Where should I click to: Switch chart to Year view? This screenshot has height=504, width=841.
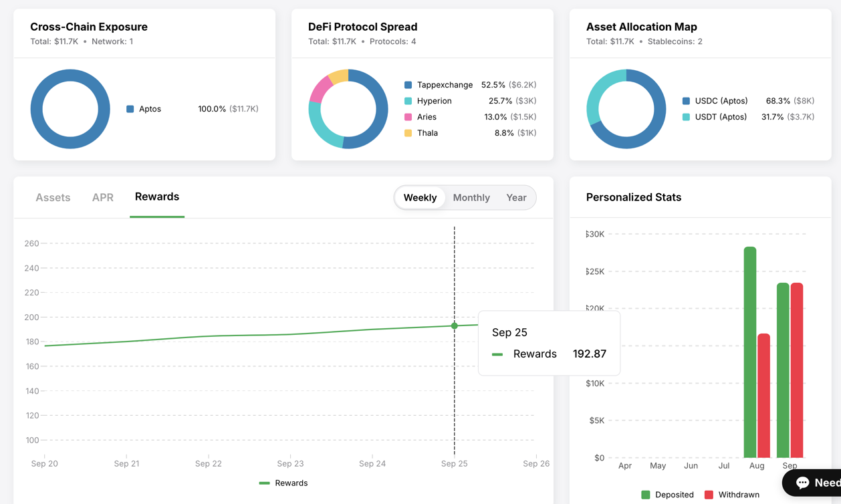[x=516, y=198]
